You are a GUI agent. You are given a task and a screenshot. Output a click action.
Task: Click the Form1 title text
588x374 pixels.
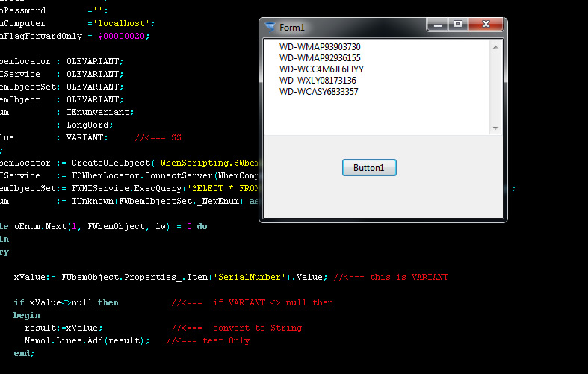tap(291, 28)
